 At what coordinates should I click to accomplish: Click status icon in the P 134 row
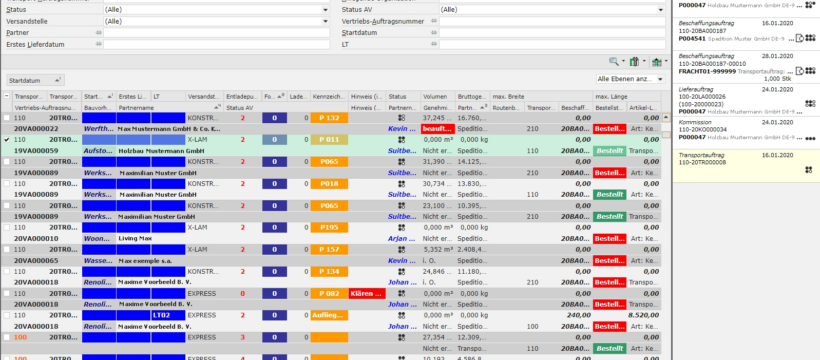402,272
